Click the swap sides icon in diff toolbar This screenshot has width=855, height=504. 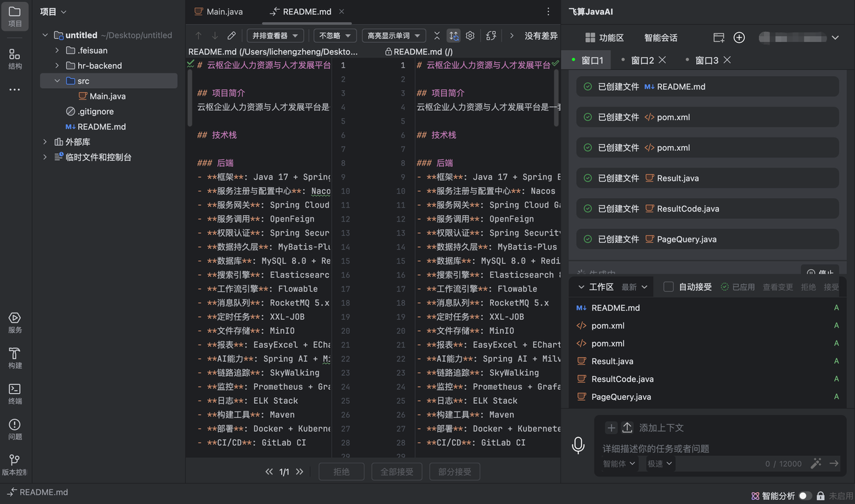pos(491,35)
